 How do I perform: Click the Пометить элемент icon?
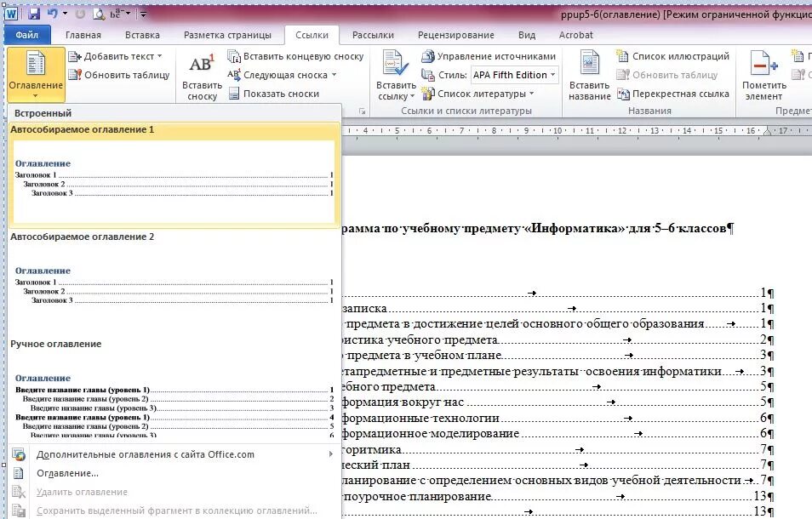pyautogui.click(x=763, y=63)
